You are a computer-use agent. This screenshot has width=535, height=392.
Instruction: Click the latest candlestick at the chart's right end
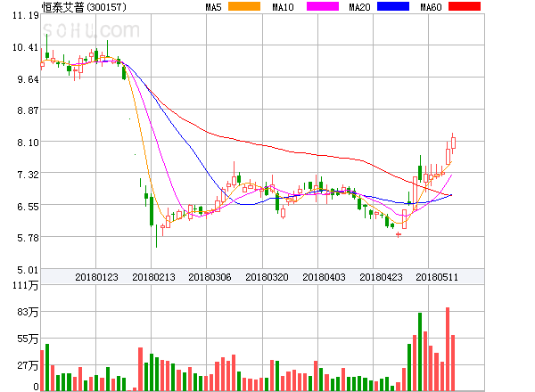(453, 143)
